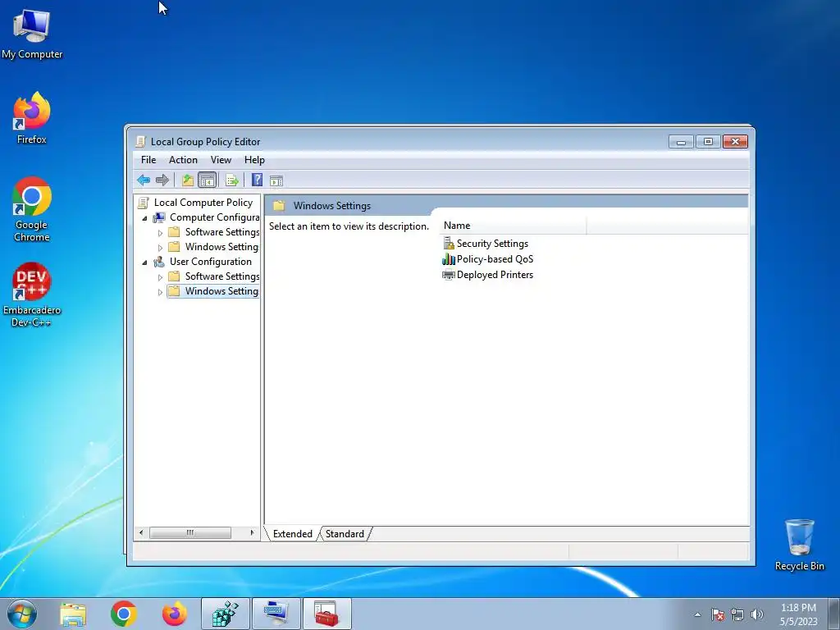This screenshot has height=630, width=840.
Task: Open Chrome from the taskbar
Action: tap(124, 614)
